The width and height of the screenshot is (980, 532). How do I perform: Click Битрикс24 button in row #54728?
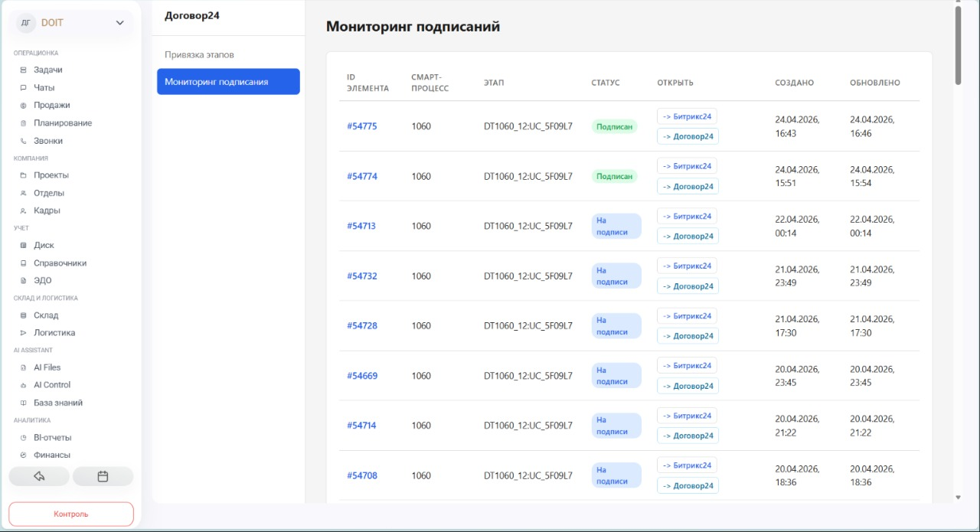tap(687, 316)
